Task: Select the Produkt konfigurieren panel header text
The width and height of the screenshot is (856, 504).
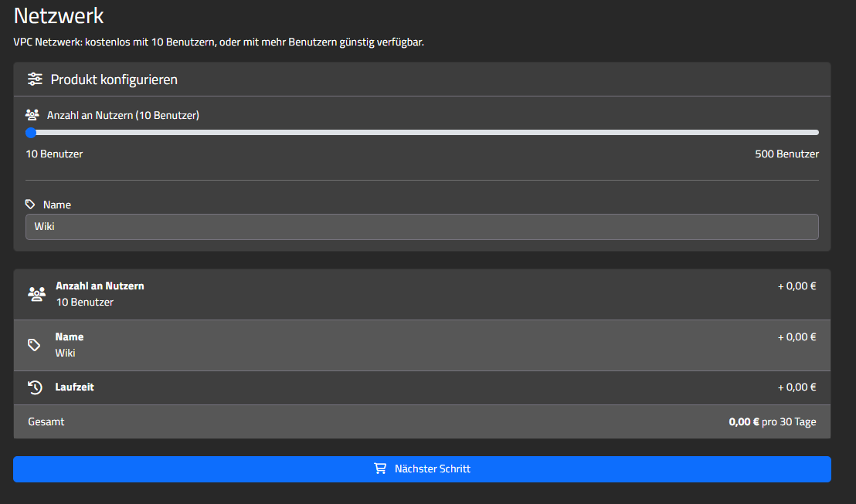Action: (114, 79)
